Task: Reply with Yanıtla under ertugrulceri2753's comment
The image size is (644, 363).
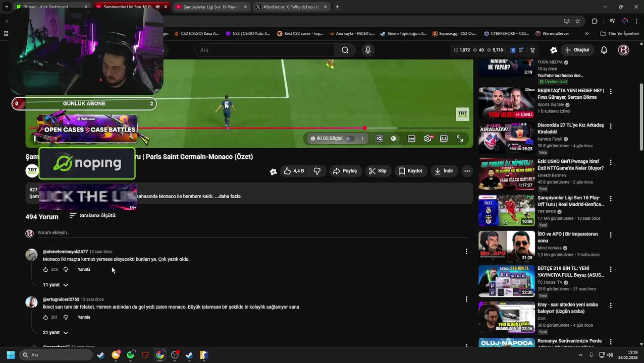Action: click(x=84, y=317)
